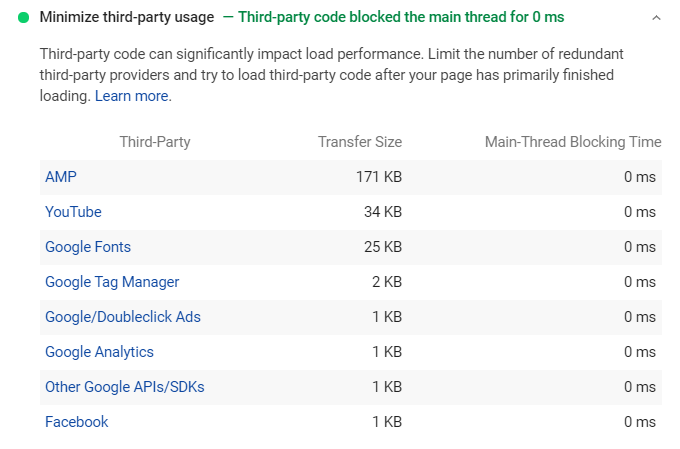Open the Learn more link
Image resolution: width=680 pixels, height=449 pixels.
pyautogui.click(x=132, y=96)
